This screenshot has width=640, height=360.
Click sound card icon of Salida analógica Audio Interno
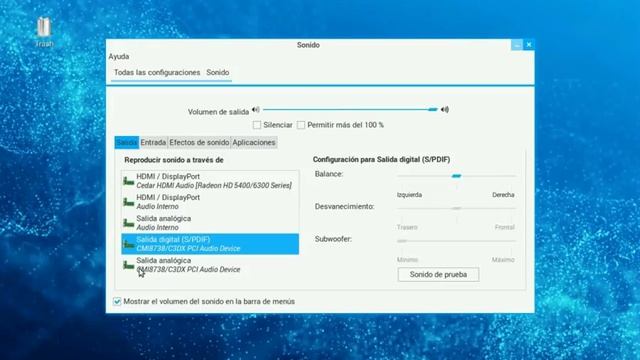129,223
